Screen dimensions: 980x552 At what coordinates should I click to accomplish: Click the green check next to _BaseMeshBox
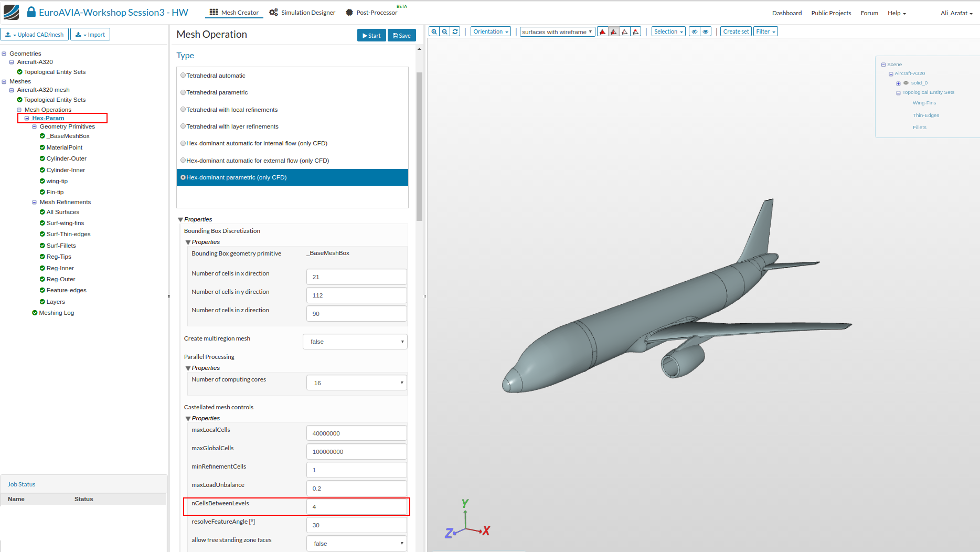42,136
